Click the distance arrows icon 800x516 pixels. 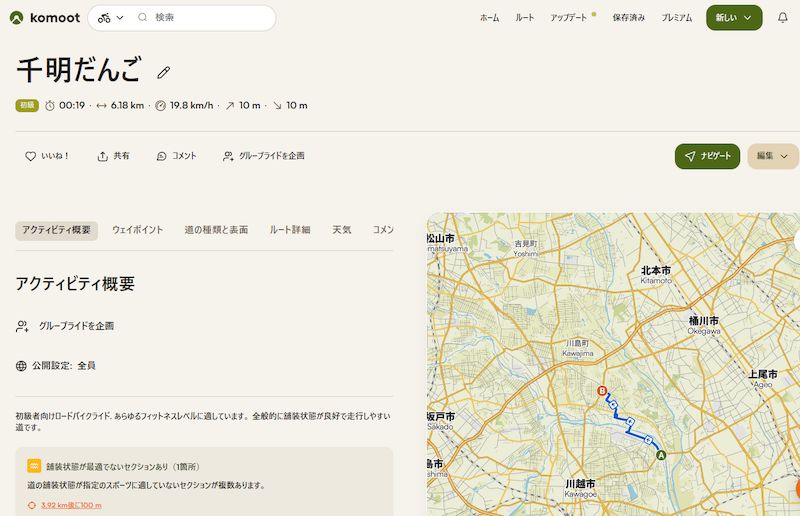(x=102, y=106)
